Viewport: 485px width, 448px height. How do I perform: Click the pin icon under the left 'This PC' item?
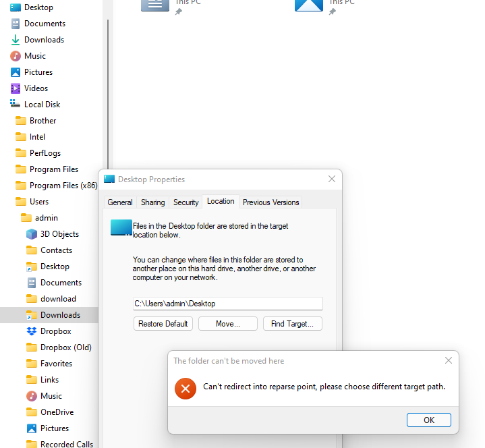(179, 12)
